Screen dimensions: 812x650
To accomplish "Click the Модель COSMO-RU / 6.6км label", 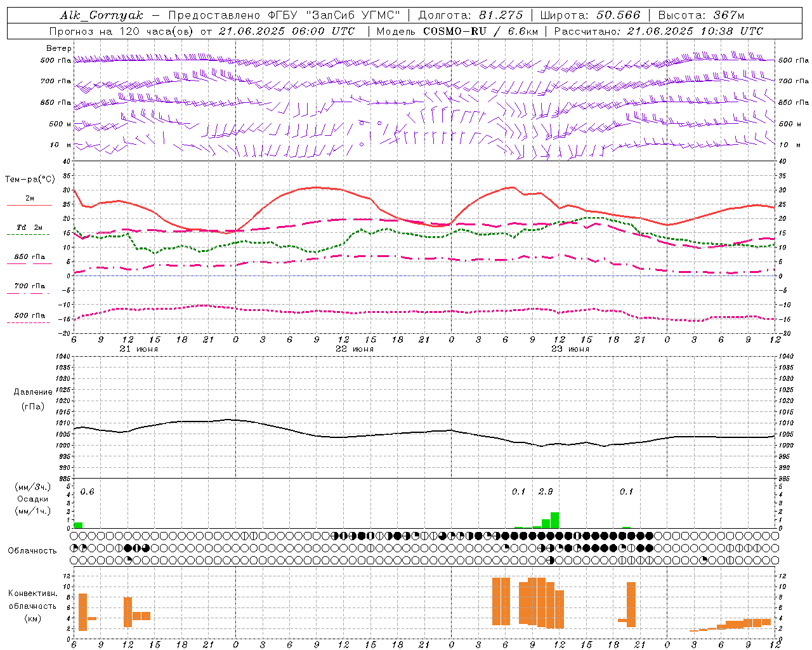I will 457,31.
